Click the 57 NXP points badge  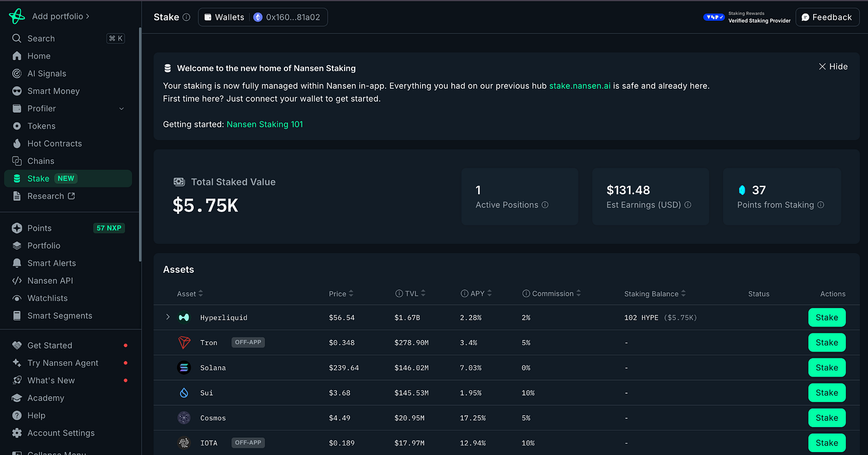109,228
